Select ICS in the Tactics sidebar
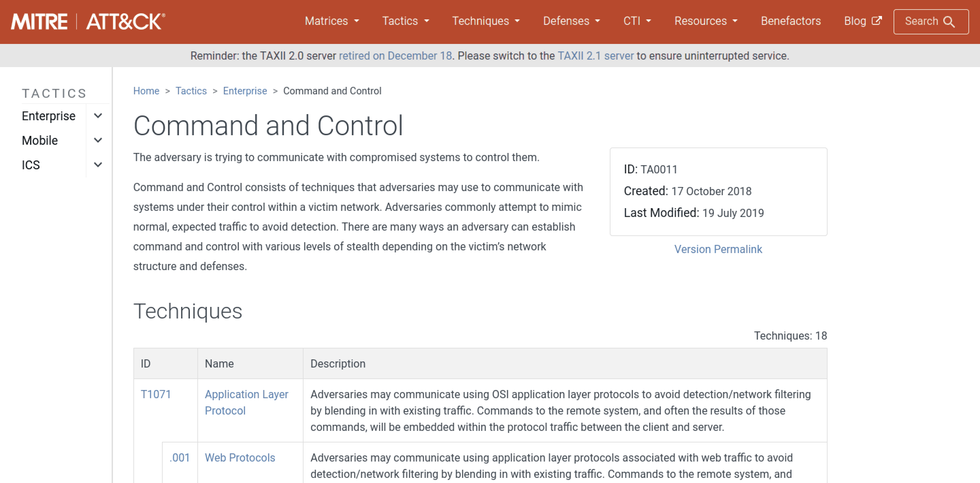The width and height of the screenshot is (980, 483). 31,165
